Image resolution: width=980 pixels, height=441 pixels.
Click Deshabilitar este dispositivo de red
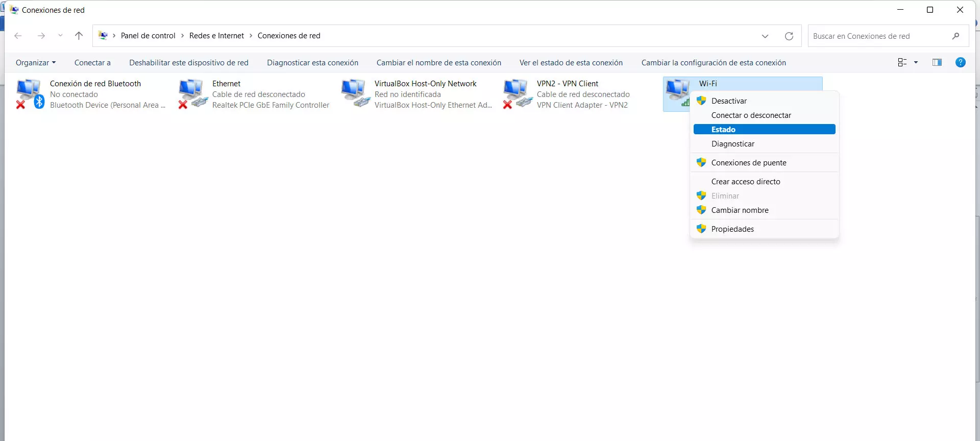click(189, 63)
